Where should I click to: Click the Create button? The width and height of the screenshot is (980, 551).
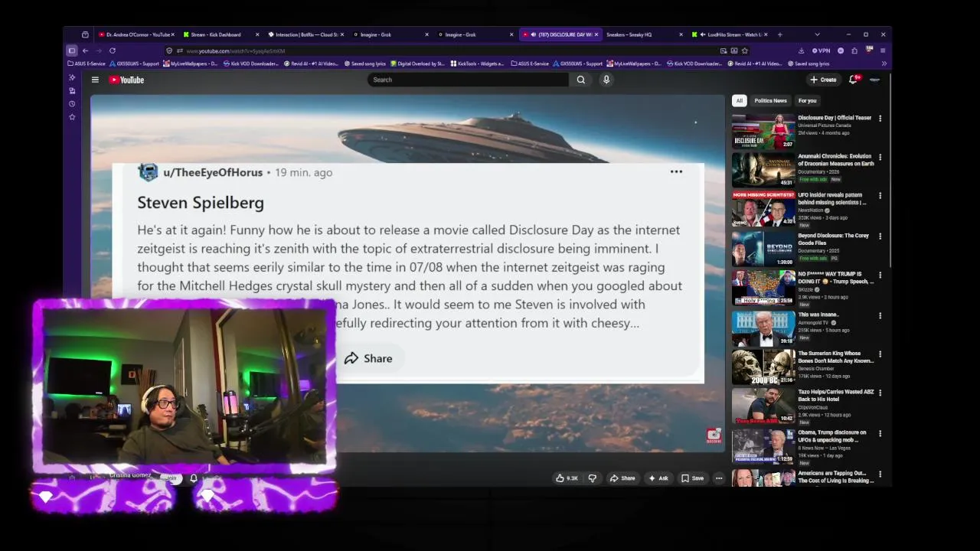click(824, 80)
